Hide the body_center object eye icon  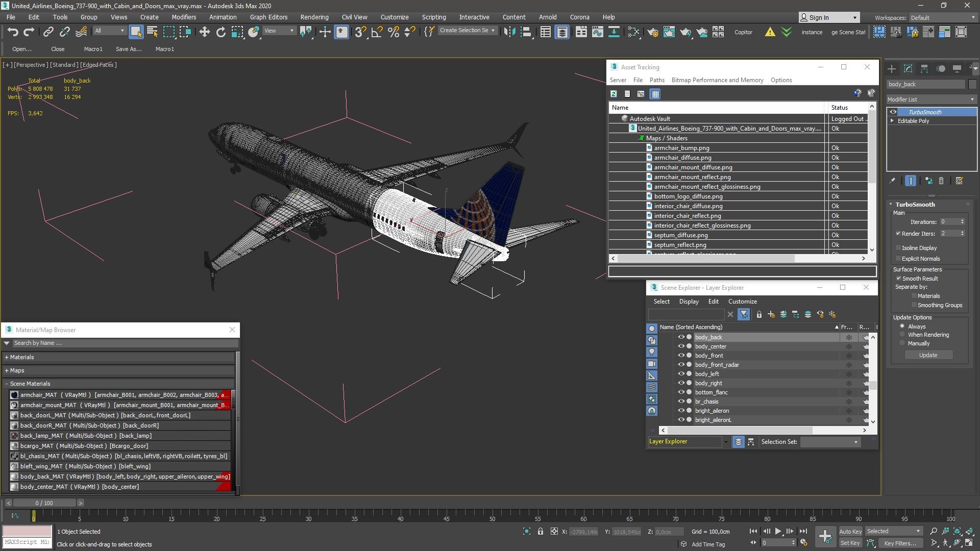click(x=680, y=346)
